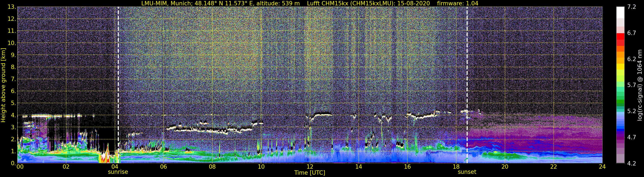Click the height tick '12.'
The height and width of the screenshot is (177, 644).
pos(12,19)
